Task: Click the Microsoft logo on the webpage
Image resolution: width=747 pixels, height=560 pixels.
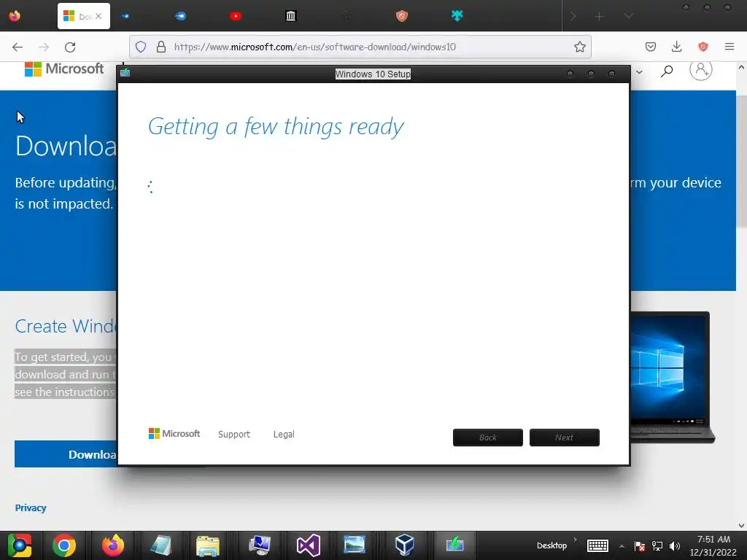Action: click(64, 69)
